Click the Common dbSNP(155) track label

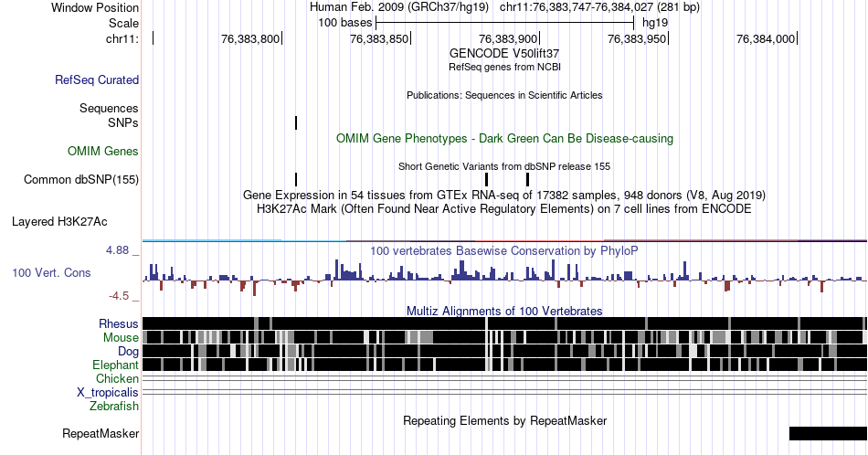pos(81,179)
